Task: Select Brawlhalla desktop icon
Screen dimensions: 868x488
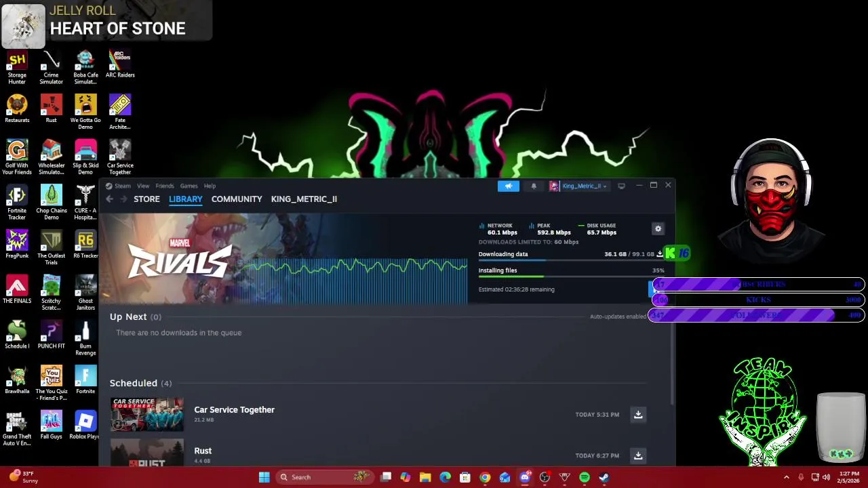Action: 17,380
